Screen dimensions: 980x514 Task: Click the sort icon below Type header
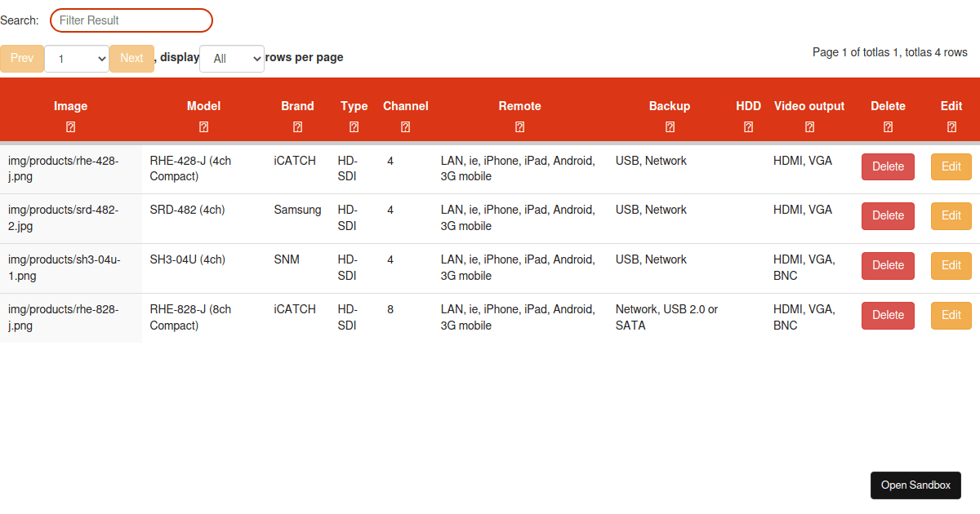tap(354, 127)
